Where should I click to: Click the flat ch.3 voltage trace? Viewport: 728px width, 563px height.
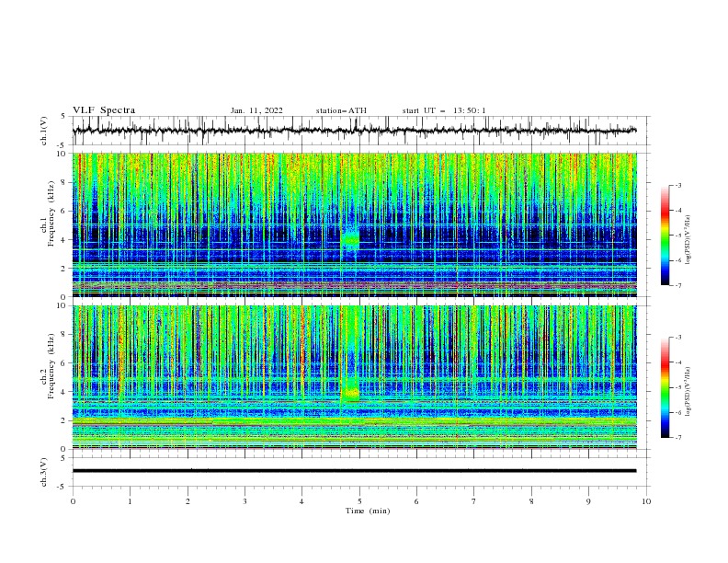click(354, 471)
